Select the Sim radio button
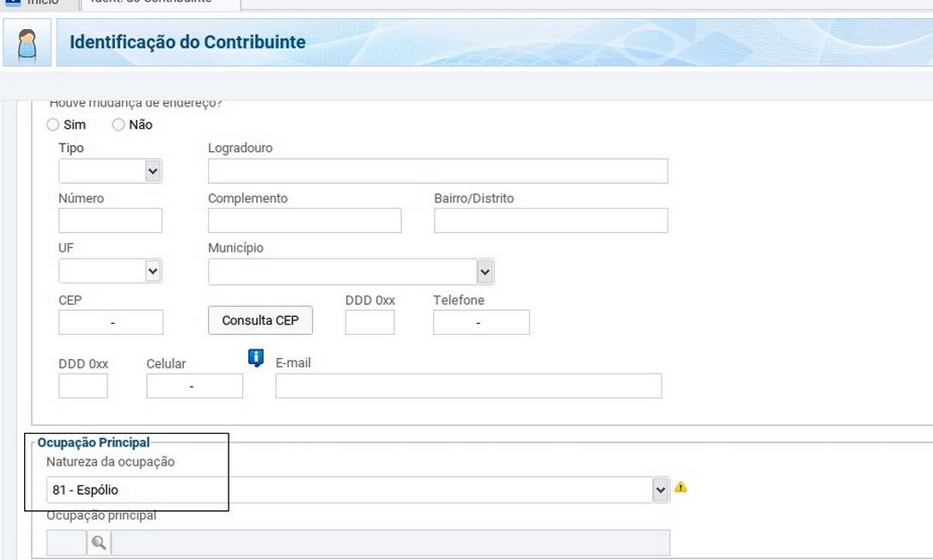Image resolution: width=933 pixels, height=560 pixels. pyautogui.click(x=53, y=125)
